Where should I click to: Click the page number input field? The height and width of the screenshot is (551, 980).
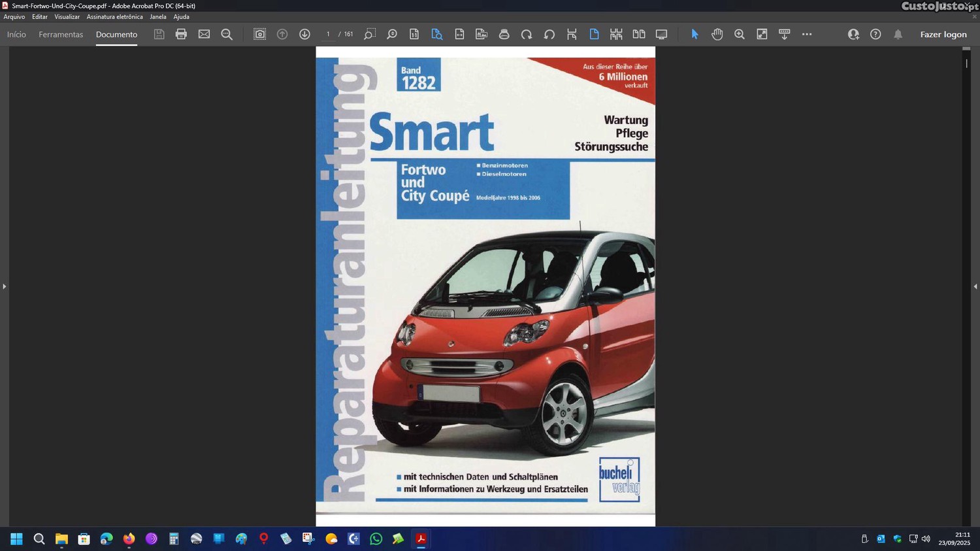[328, 34]
